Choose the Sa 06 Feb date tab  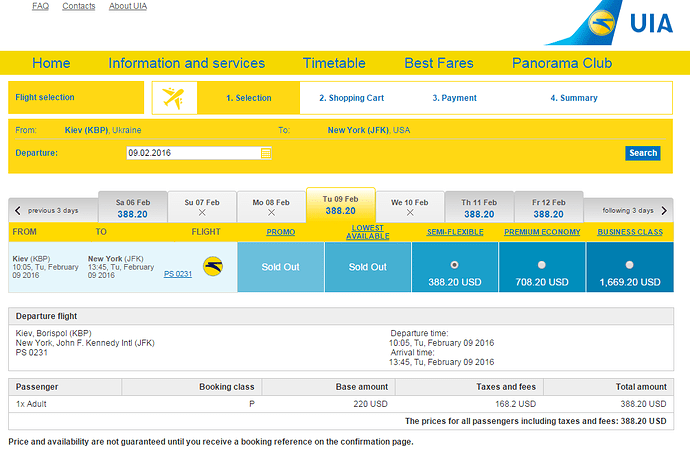pos(132,207)
